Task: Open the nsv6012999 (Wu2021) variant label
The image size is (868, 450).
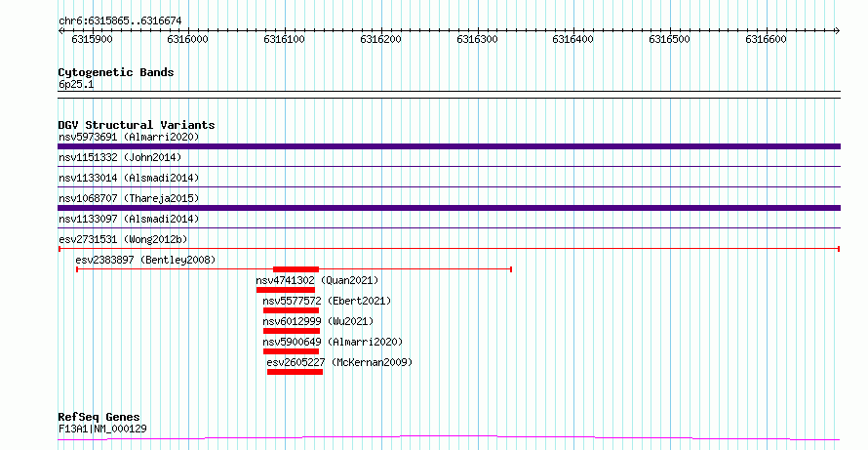Action: [x=318, y=321]
